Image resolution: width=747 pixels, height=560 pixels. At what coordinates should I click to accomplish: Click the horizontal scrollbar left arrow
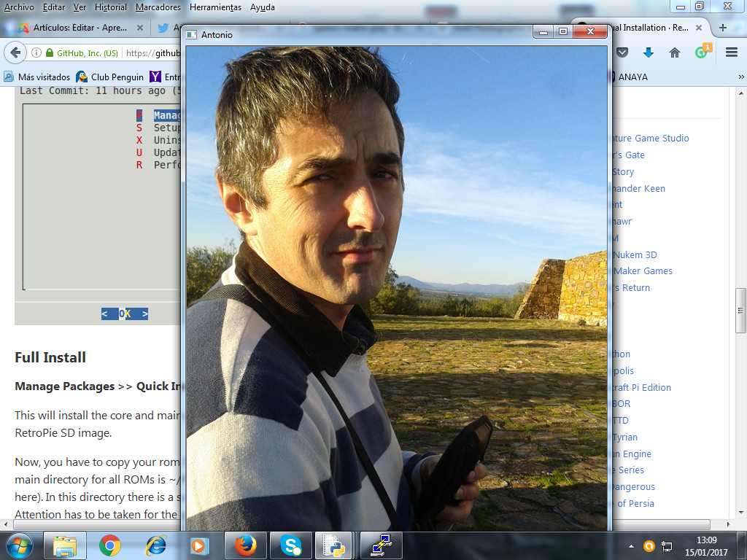pos(6,524)
